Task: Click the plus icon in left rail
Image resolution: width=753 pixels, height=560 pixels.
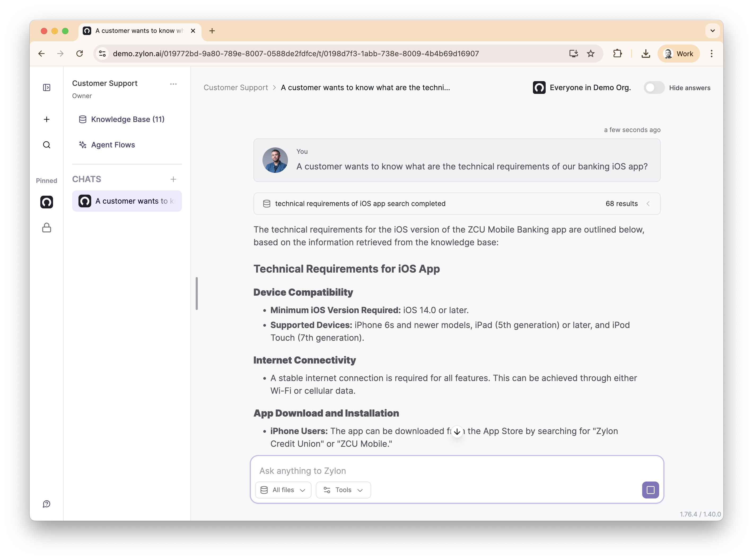Action: coord(47,119)
